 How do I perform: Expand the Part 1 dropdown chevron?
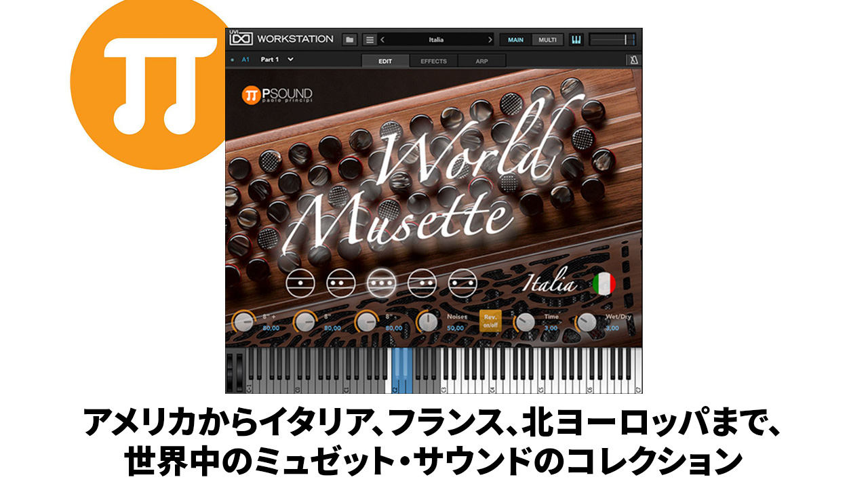pos(291,60)
